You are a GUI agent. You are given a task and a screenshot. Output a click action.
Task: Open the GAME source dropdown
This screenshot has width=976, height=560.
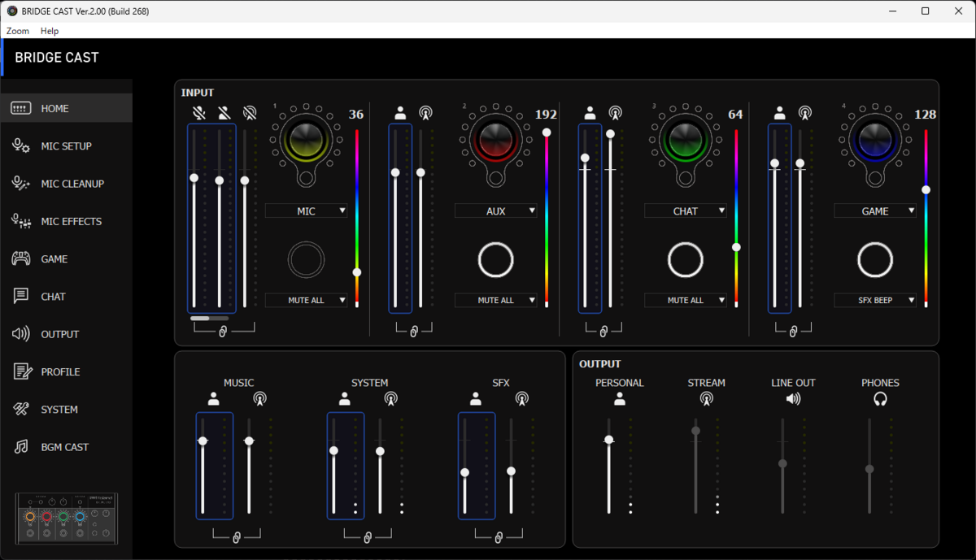pos(875,211)
